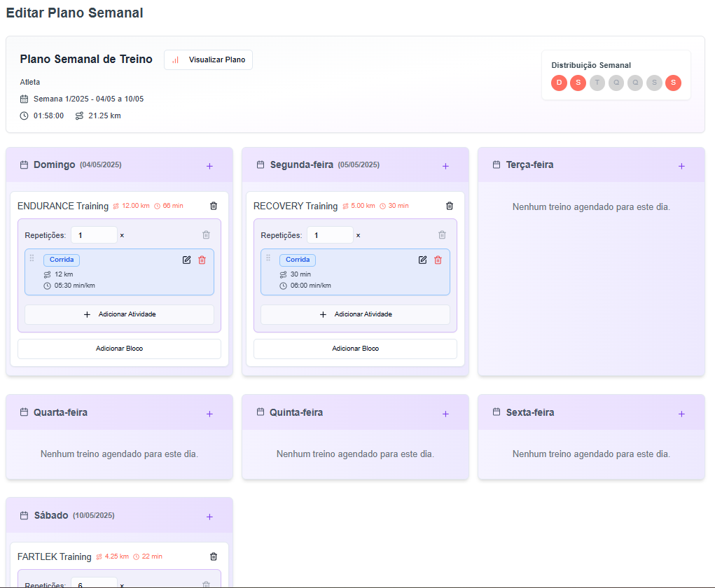Screen dimensions: 715x588
Task: Delete the 12 km Corrida activity
Action: [202, 260]
